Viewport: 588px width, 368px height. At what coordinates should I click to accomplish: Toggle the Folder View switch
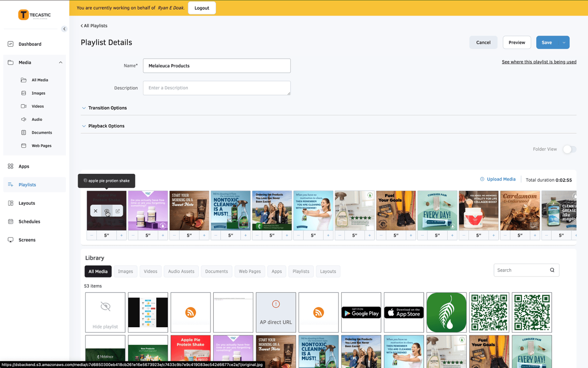coord(569,149)
